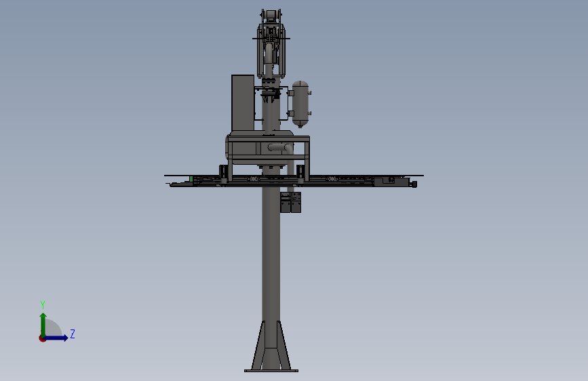Select the tall vertical support column
Viewport: 588px width, 381px height.
point(271,253)
